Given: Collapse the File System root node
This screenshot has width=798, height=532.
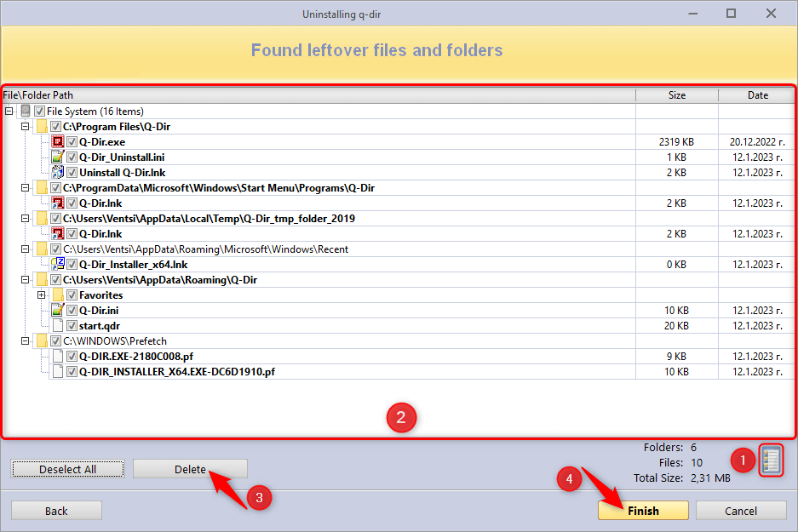Looking at the screenshot, I should [x=9, y=111].
